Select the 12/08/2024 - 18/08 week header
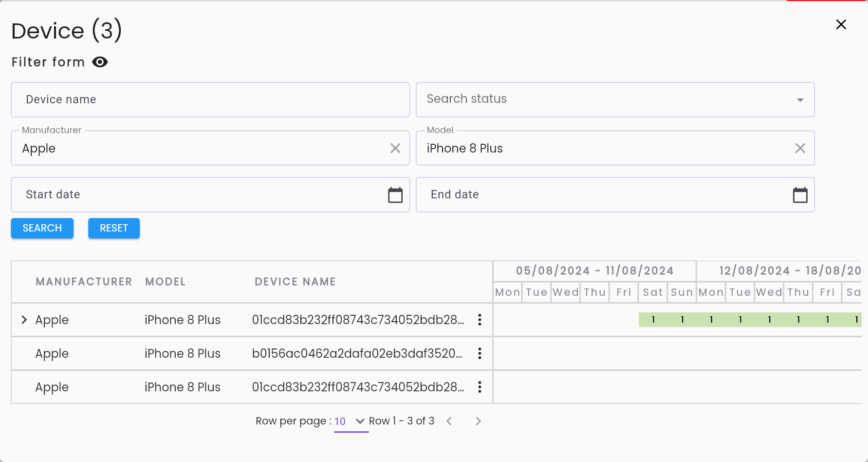The width and height of the screenshot is (868, 462). pyautogui.click(x=780, y=271)
